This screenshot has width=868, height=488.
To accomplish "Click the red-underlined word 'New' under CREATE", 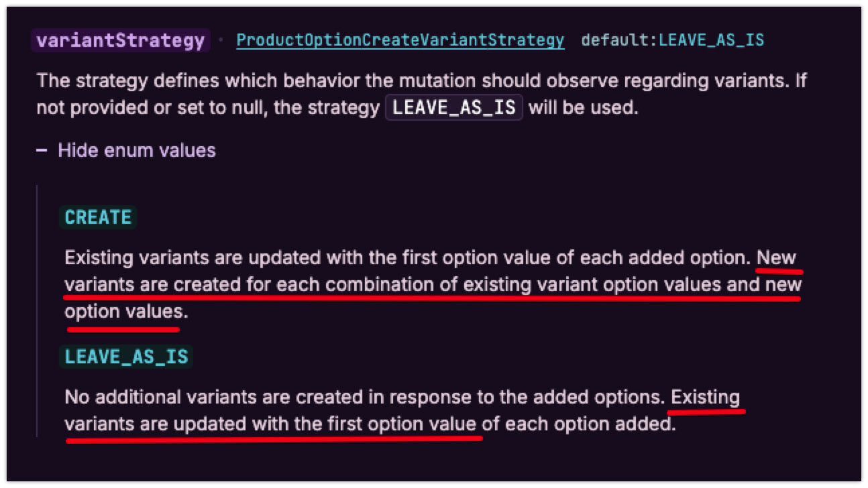I will [x=776, y=258].
